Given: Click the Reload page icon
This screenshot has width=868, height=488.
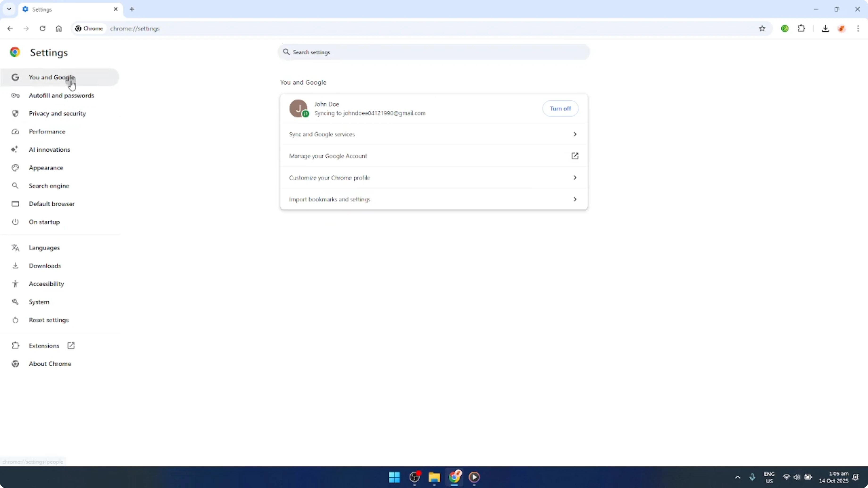Looking at the screenshot, I should 42,29.
